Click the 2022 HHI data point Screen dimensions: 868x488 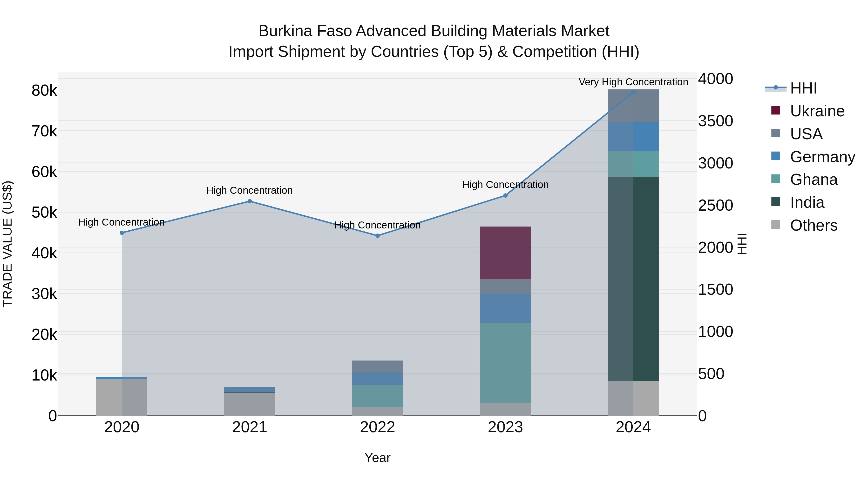[x=377, y=236]
